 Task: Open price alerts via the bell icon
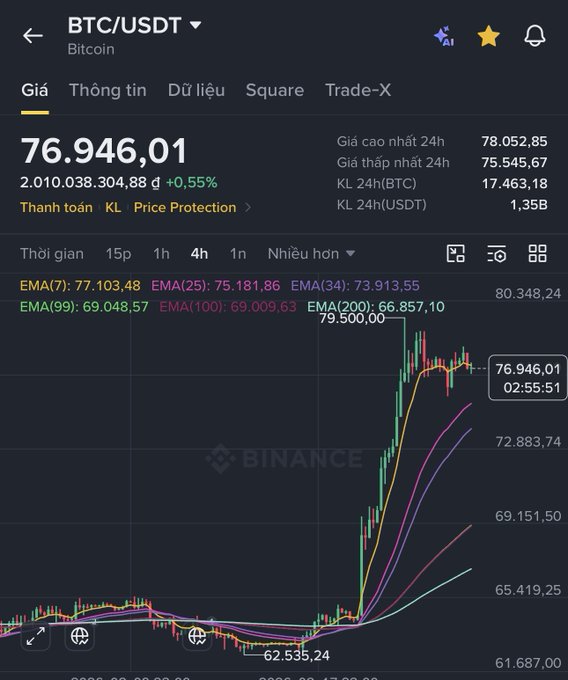535,36
